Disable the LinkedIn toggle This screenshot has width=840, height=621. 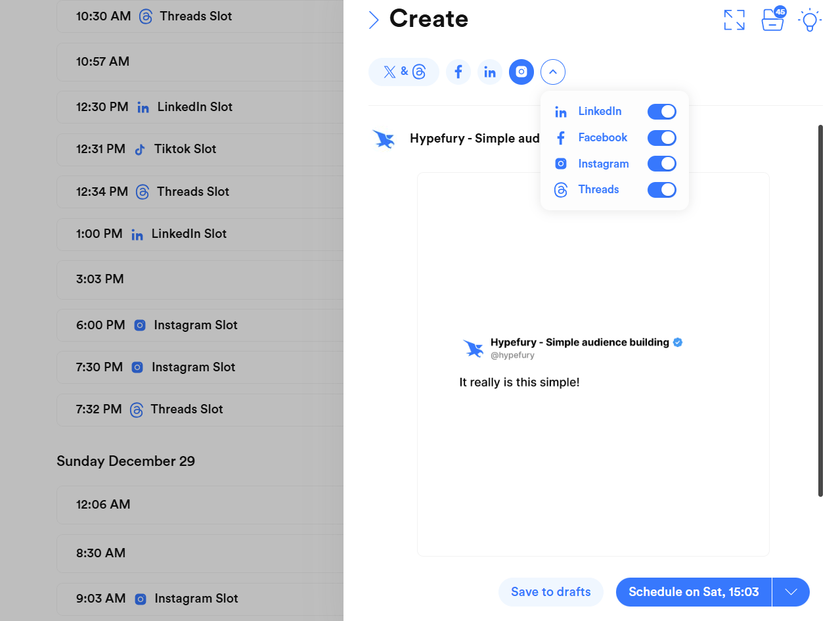tap(661, 111)
